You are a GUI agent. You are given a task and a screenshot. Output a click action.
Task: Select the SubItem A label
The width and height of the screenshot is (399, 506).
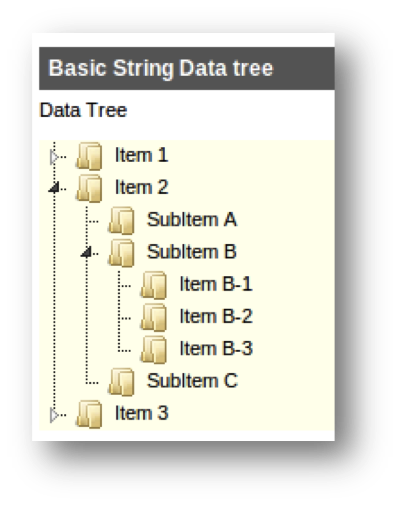[192, 220]
